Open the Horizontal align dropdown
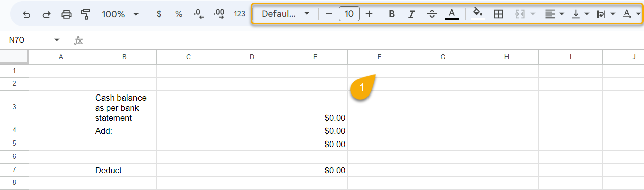 (x=555, y=14)
